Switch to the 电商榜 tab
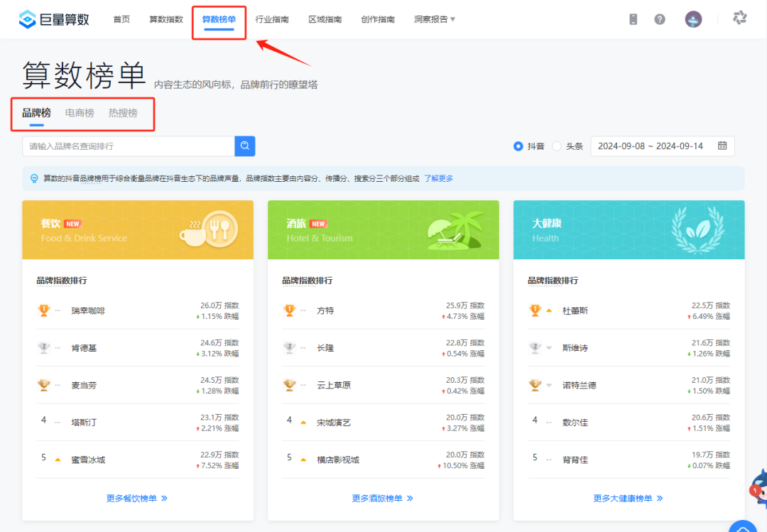The width and height of the screenshot is (767, 532). [x=79, y=112]
